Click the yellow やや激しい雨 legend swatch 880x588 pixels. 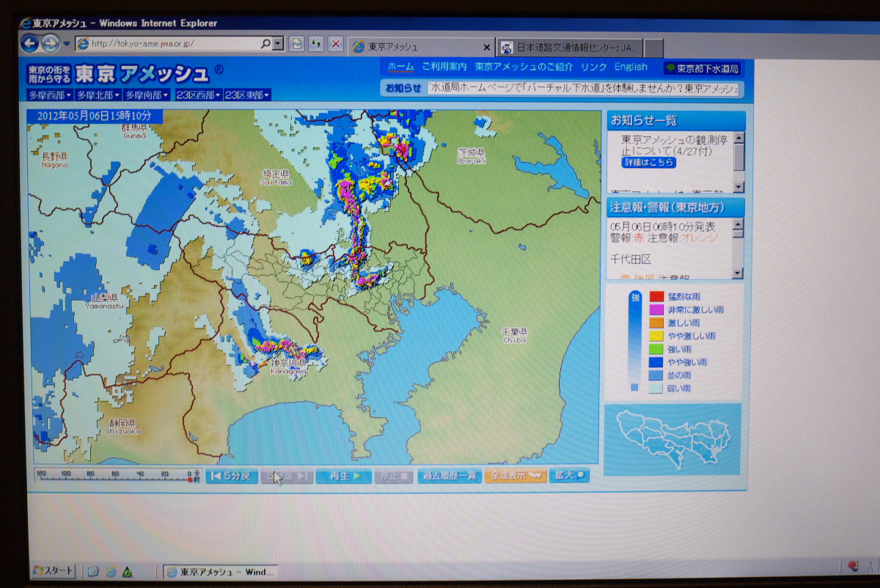(656, 336)
